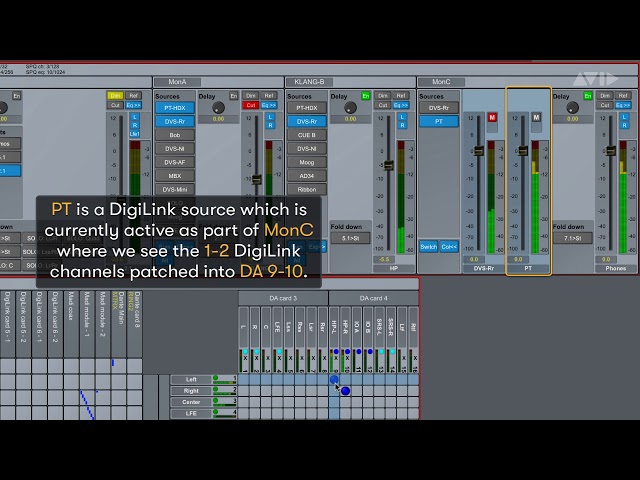Select the Moog source in KLANG-B
Viewport: 640px width, 480px height.
tap(307, 162)
